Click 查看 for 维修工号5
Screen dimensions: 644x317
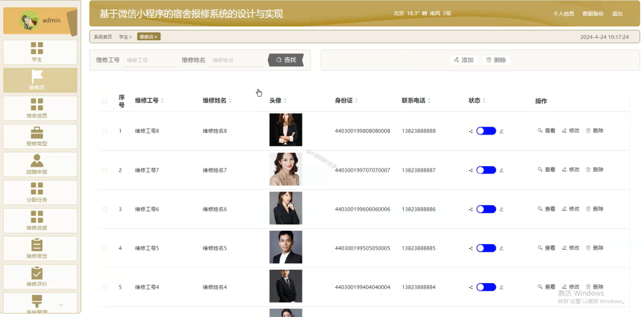click(x=547, y=248)
